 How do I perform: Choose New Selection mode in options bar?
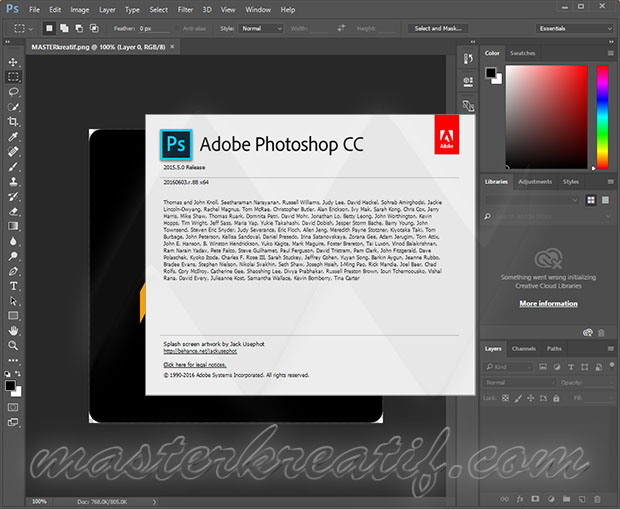49,28
